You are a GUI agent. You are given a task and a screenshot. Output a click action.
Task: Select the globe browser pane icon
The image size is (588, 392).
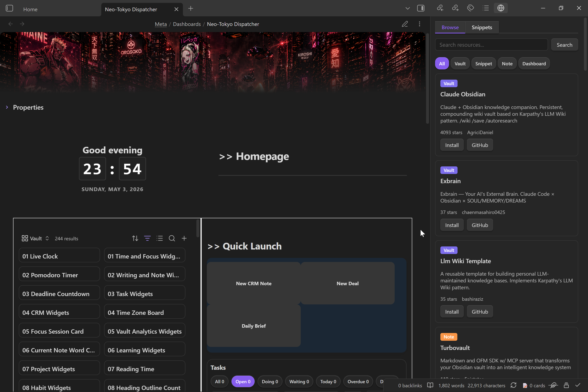501,8
